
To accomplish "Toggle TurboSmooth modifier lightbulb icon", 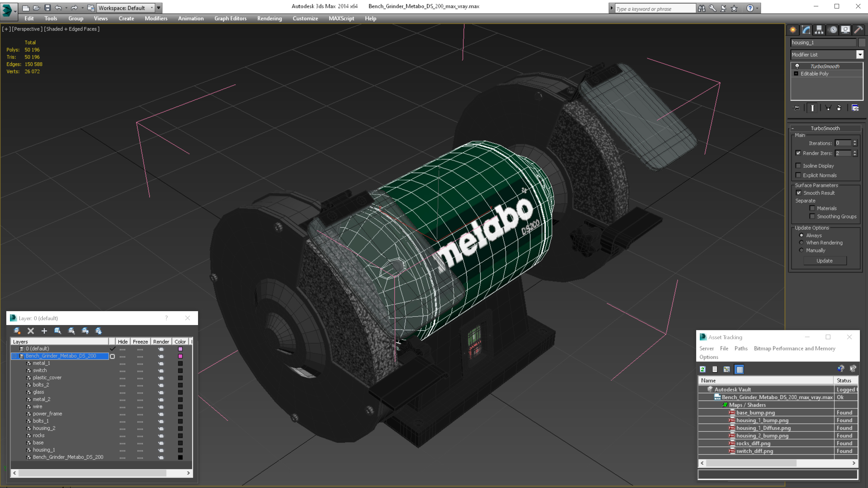I will 797,66.
